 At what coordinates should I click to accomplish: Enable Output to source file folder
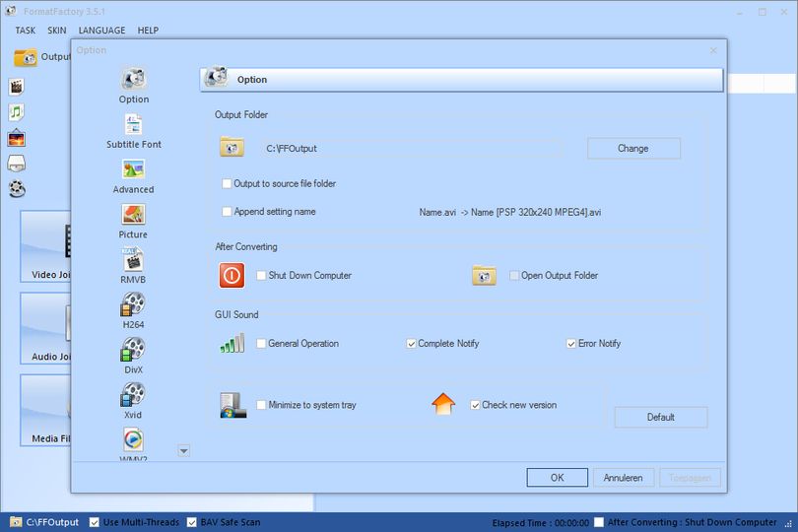tap(227, 183)
